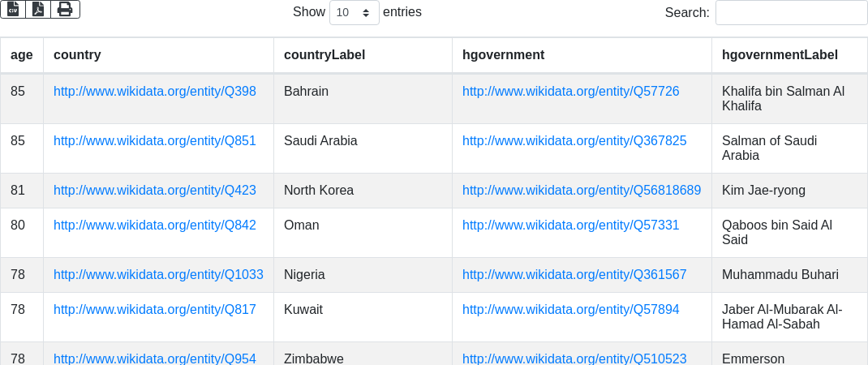Export the table as PDF
Viewport: 868px width, 365px height.
38,9
